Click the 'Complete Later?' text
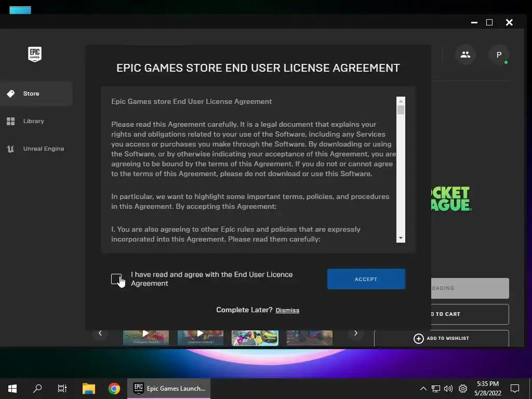532x399 pixels. [x=244, y=310]
